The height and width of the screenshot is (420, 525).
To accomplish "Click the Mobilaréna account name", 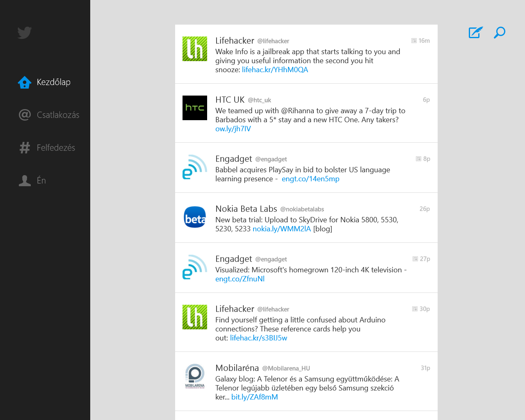I will click(237, 368).
